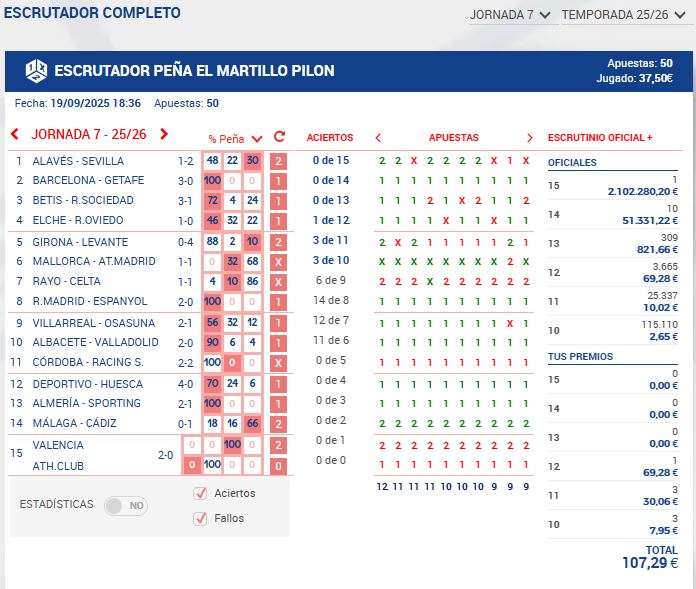This screenshot has height=589, width=696.
Task: Click the red refresh results icon
Action: [x=279, y=137]
